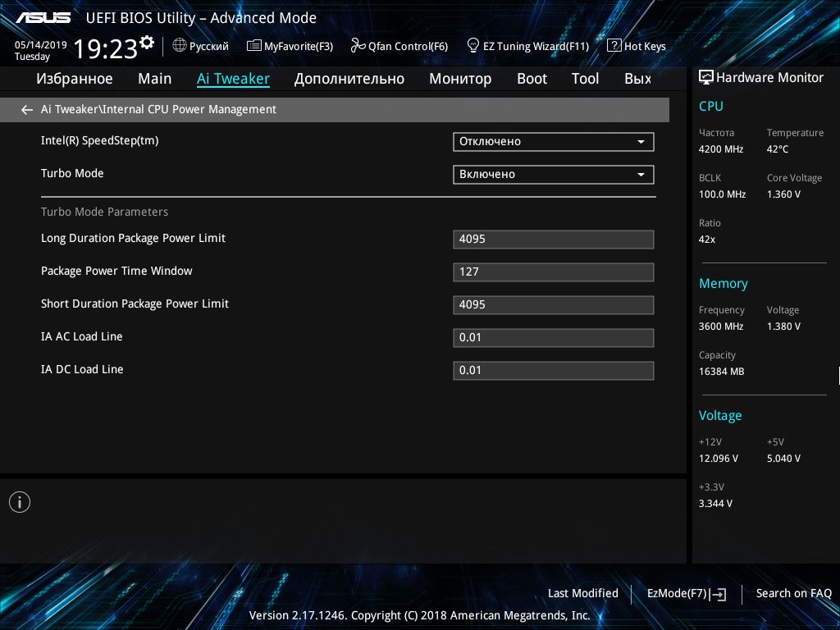Open the Дополнительно tab

click(x=349, y=79)
